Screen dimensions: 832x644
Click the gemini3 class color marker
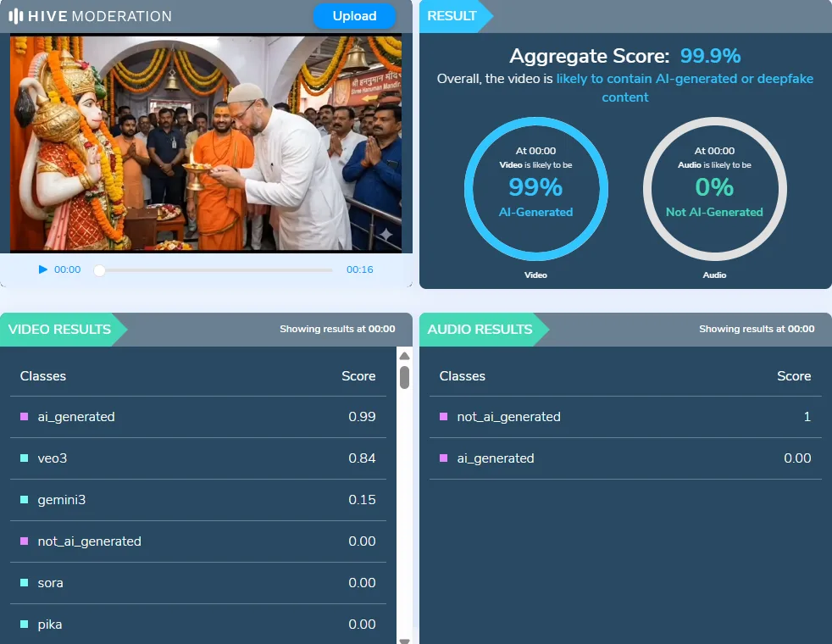click(x=25, y=500)
